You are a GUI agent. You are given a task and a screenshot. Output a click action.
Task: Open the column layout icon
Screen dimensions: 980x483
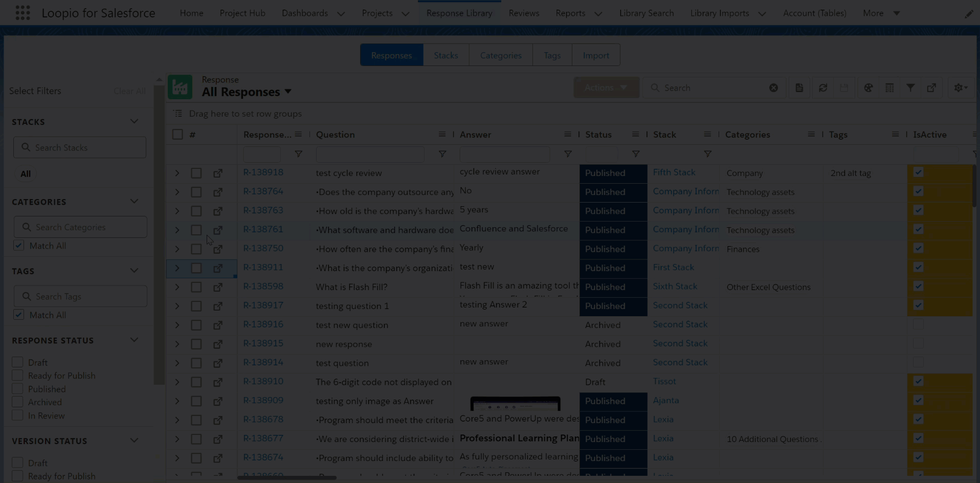coord(889,88)
